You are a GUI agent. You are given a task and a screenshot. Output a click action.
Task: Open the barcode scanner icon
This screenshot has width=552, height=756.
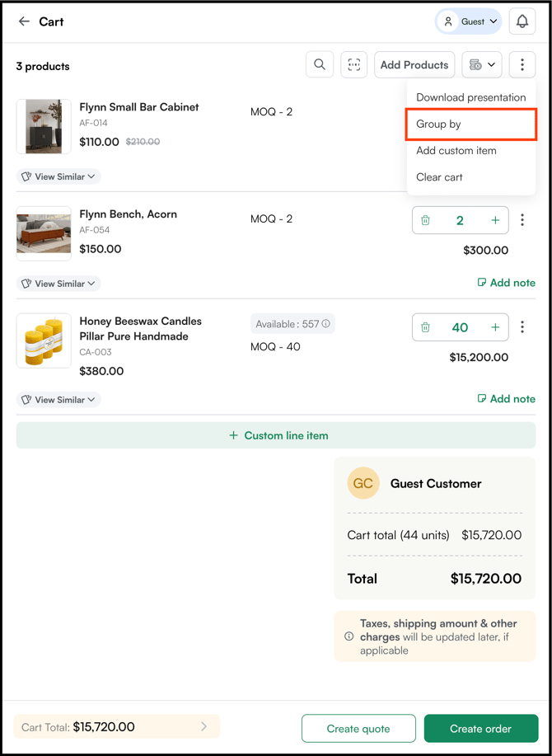coord(354,64)
